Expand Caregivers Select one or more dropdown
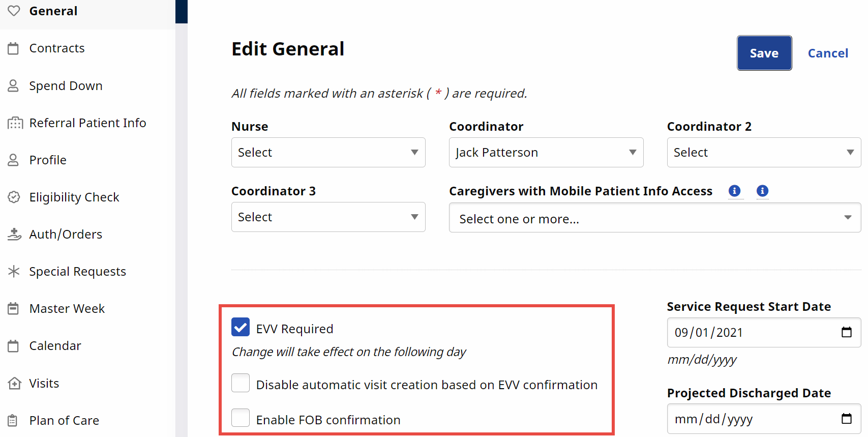Image resolution: width=868 pixels, height=437 pixels. (654, 218)
